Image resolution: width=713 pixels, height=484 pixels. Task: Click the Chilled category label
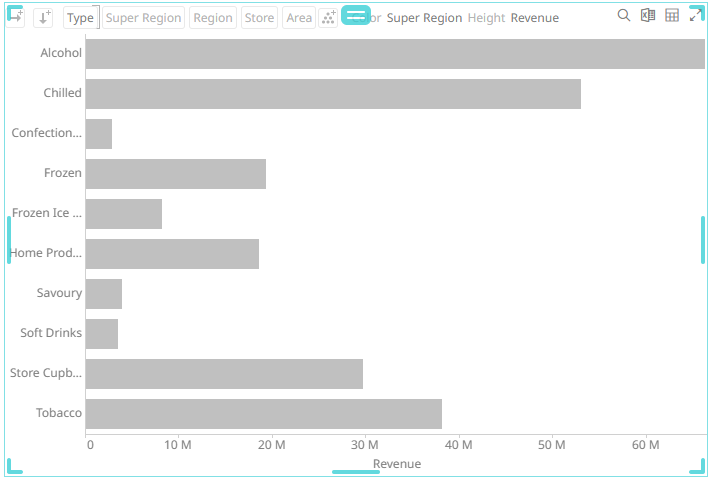[x=62, y=93]
